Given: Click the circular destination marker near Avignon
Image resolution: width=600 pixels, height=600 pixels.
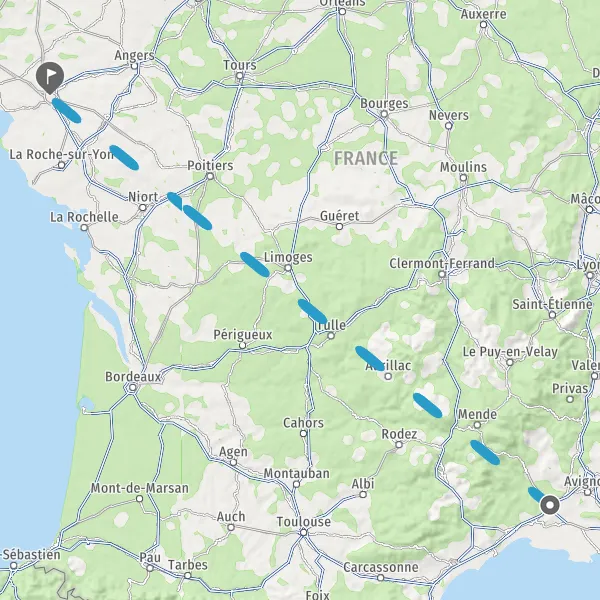Looking at the screenshot, I should [x=550, y=505].
